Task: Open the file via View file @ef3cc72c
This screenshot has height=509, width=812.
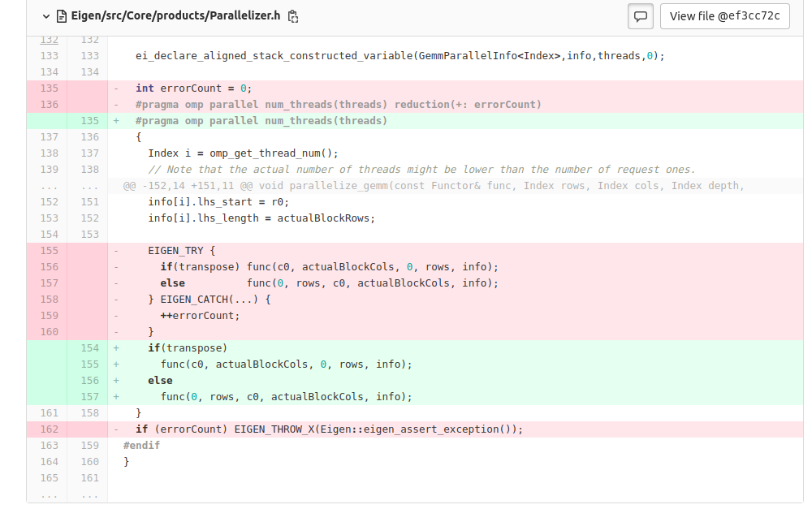Action: click(x=724, y=15)
